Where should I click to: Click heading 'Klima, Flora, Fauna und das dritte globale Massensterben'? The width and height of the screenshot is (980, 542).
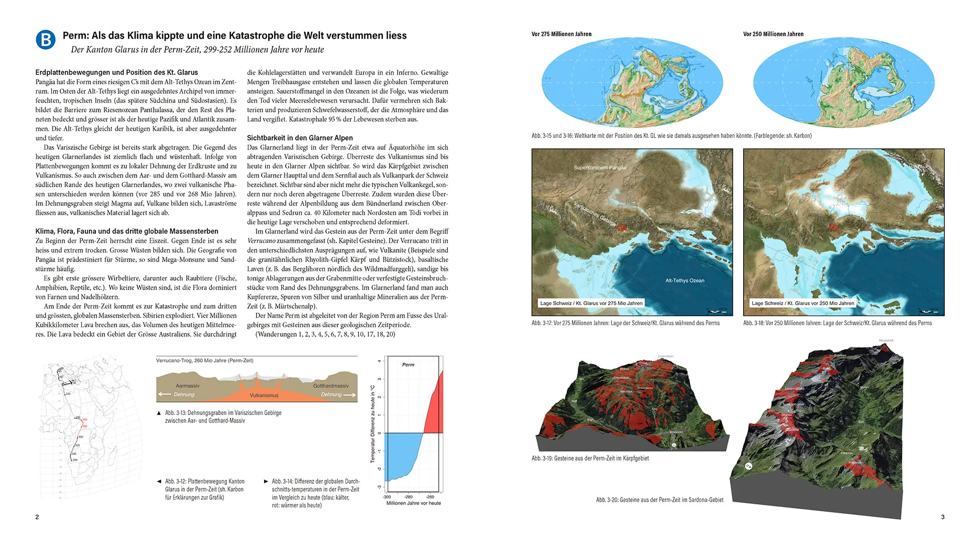point(127,231)
